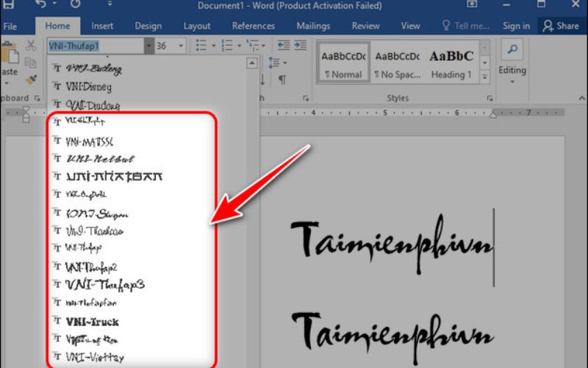Image resolution: width=588 pixels, height=368 pixels.
Task: Click the Sign in link
Action: coord(516,26)
